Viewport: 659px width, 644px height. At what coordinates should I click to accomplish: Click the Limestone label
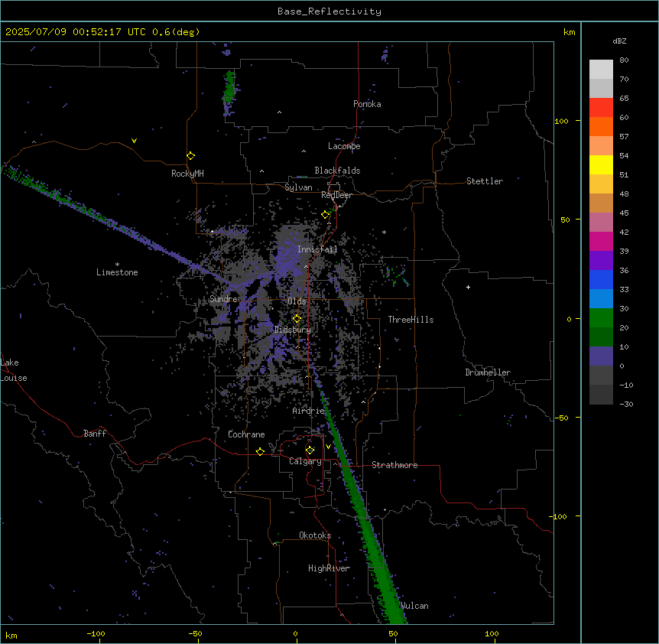coord(117,272)
